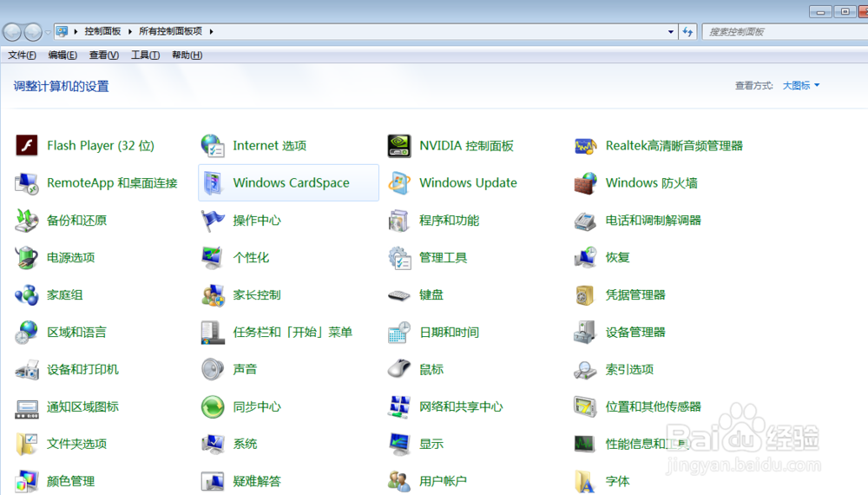This screenshot has height=495, width=868.
Task: Click the Back navigation button
Action: pyautogui.click(x=12, y=32)
